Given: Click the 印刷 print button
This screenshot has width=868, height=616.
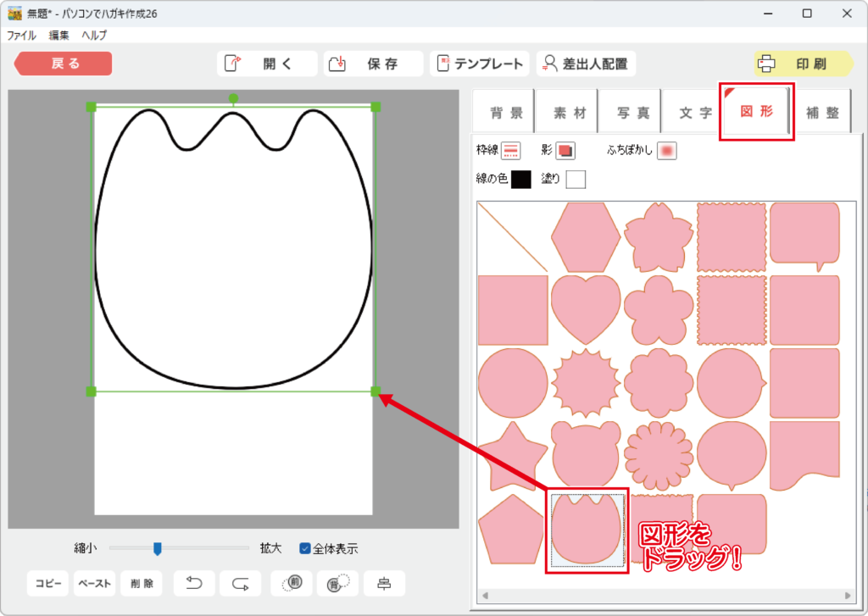Looking at the screenshot, I should (x=802, y=64).
